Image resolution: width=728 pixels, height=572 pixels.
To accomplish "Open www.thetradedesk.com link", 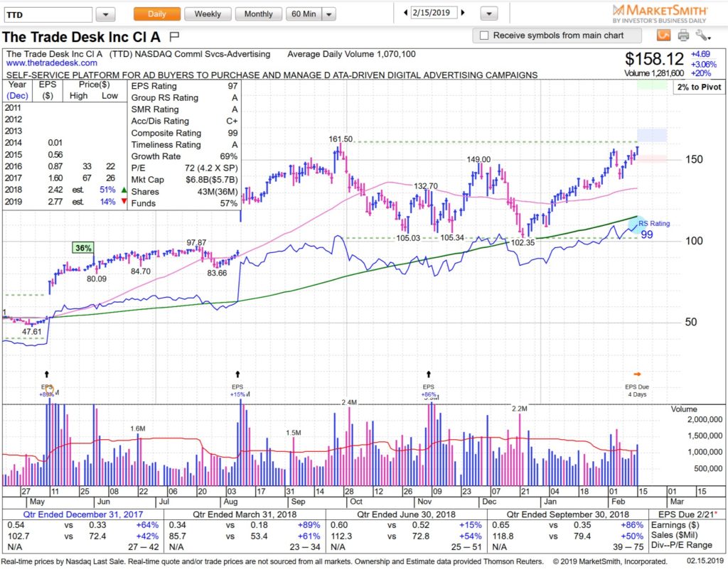I will coord(51,63).
